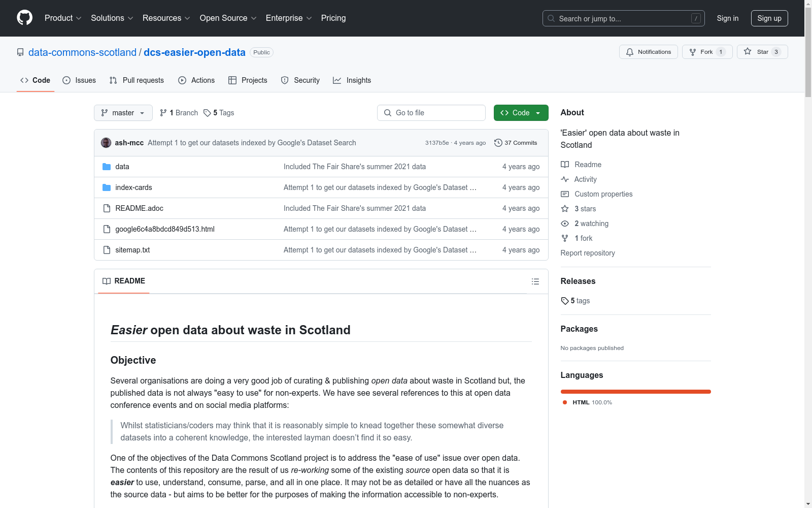The image size is (812, 508).
Task: Select the Code tab
Action: 35,80
